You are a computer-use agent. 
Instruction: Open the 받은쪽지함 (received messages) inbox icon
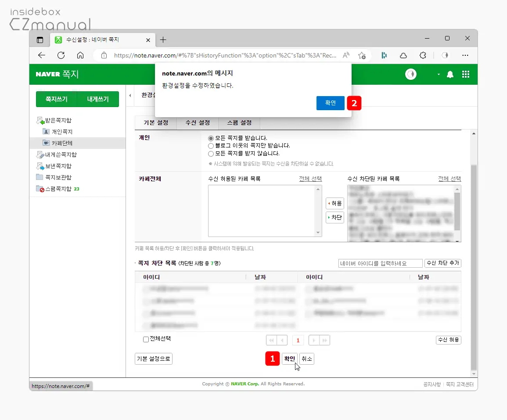[x=40, y=120]
